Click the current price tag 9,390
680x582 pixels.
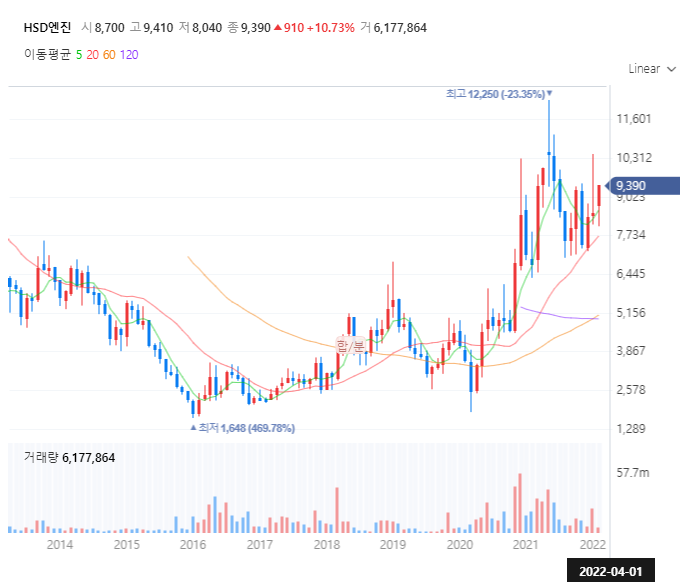point(643,186)
